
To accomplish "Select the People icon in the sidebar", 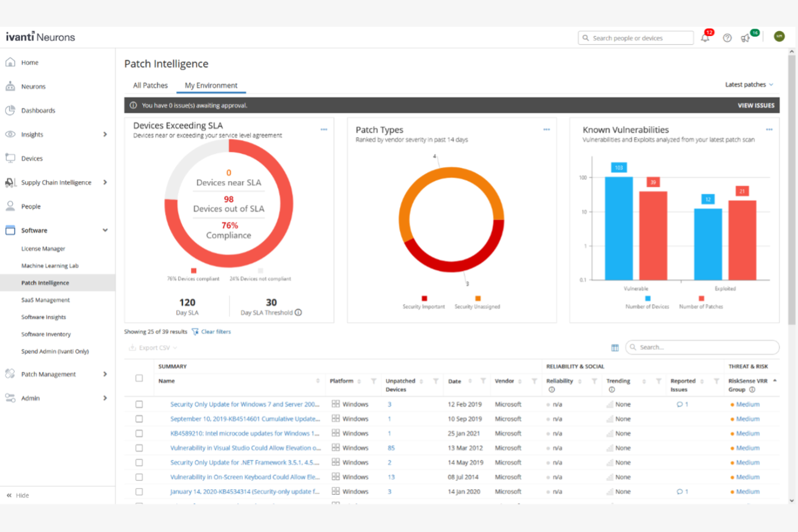I will coord(11,206).
